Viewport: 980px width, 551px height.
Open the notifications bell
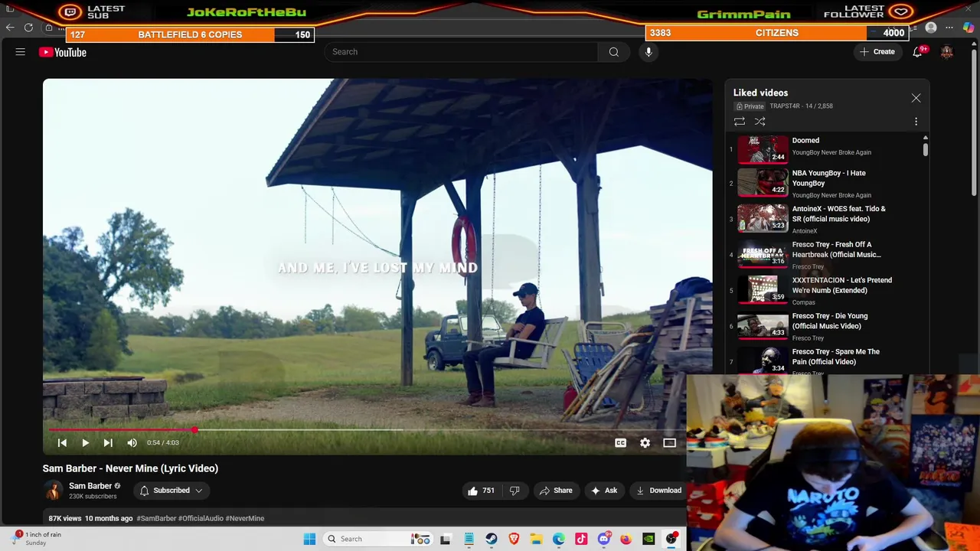pyautogui.click(x=917, y=52)
